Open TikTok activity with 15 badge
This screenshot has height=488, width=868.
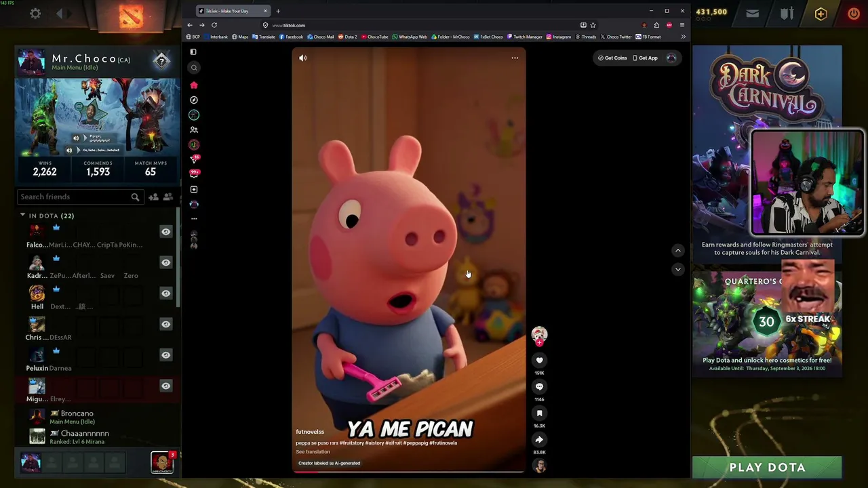pos(194,159)
